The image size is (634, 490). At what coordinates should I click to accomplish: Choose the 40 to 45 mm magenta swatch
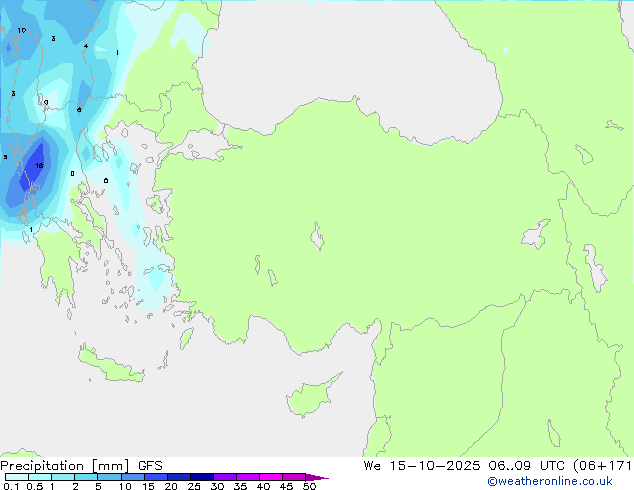pos(271,477)
